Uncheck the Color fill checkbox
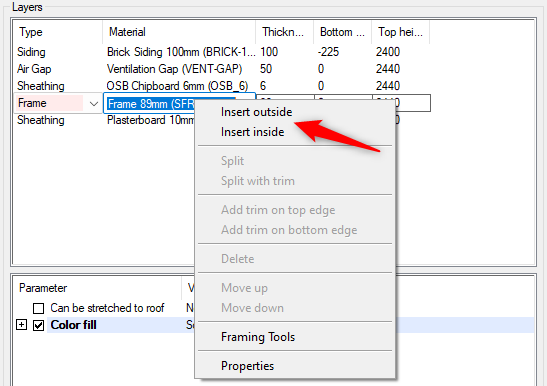 click(x=38, y=325)
